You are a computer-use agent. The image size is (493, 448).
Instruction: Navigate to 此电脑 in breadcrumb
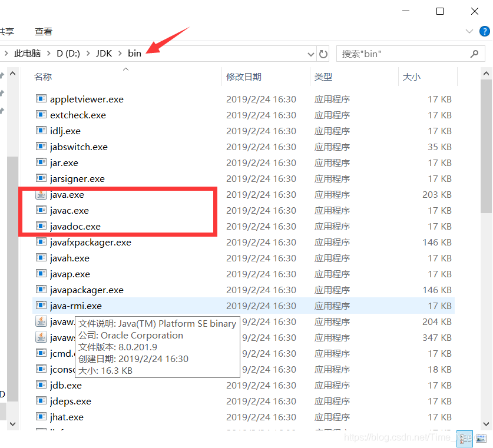27,54
